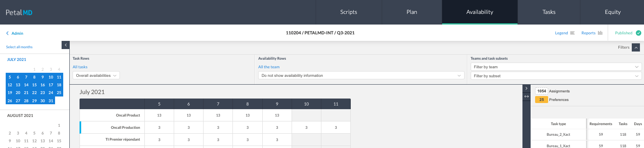Select July 11 in the sidebar calendar
The height and width of the screenshot is (148, 644).
pos(59,77)
